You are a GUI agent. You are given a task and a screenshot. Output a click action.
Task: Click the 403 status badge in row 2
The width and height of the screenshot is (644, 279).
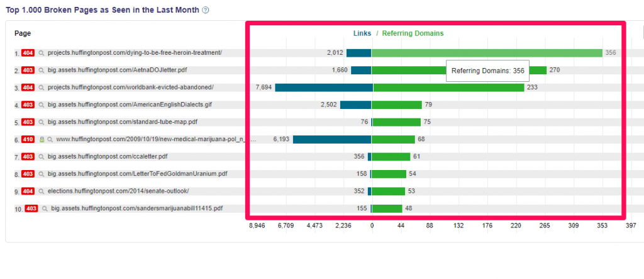click(28, 70)
